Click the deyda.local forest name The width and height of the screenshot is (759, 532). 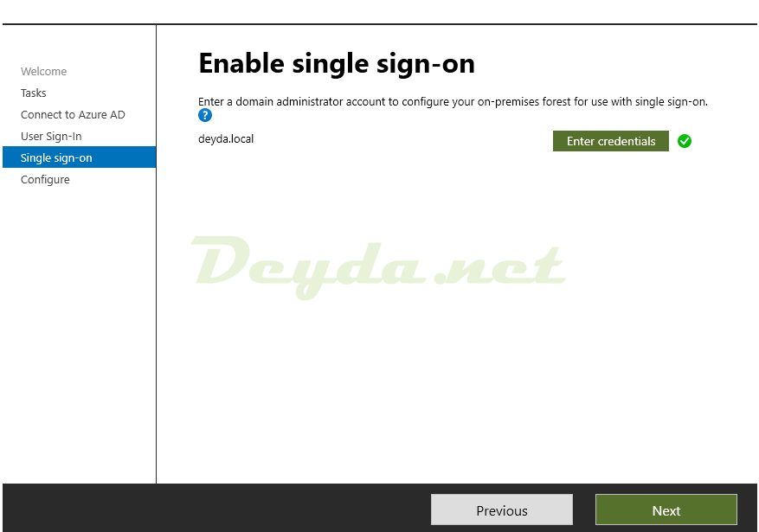tap(226, 138)
